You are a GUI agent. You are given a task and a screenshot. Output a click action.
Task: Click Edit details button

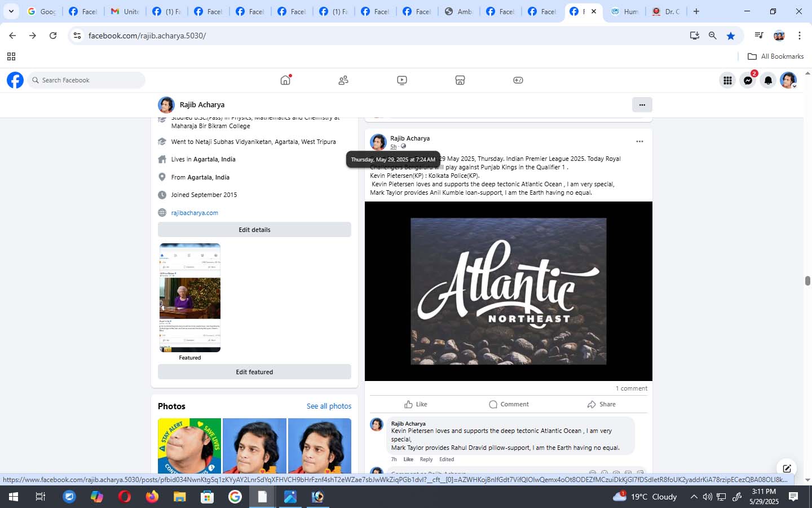pyautogui.click(x=254, y=230)
